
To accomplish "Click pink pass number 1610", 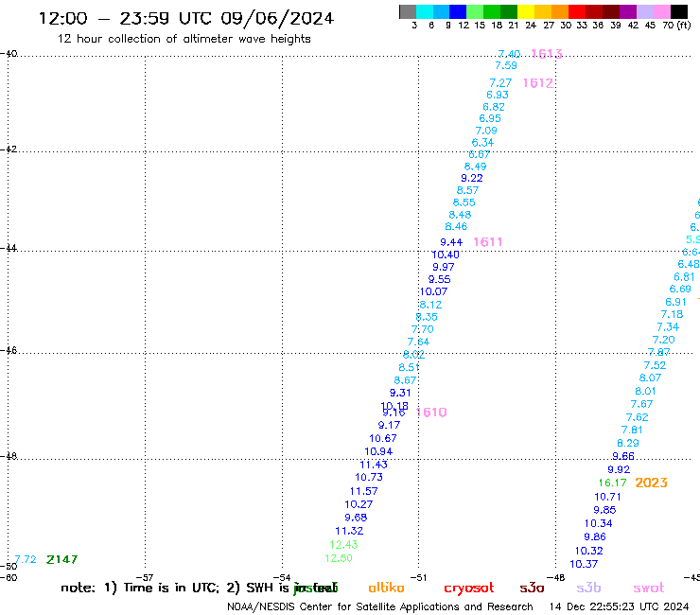I will pos(431,413).
